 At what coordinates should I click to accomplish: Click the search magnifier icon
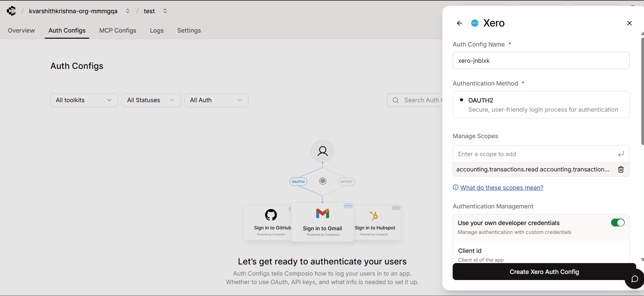[x=396, y=100]
